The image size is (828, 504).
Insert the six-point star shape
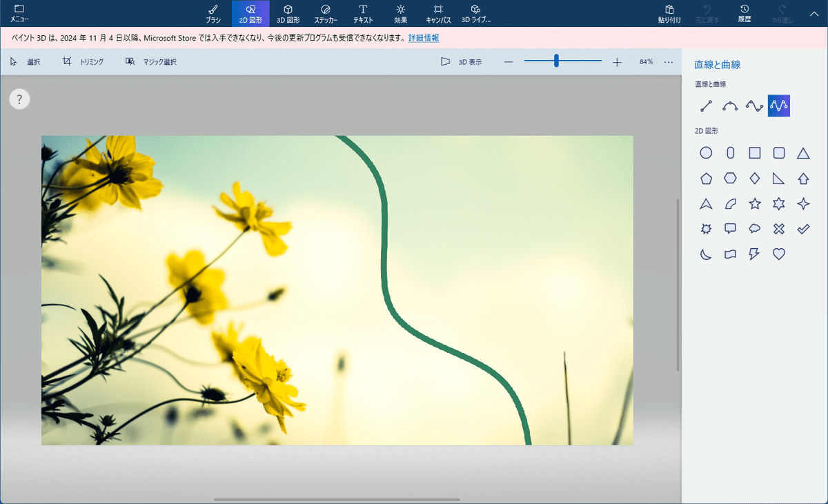coord(779,203)
